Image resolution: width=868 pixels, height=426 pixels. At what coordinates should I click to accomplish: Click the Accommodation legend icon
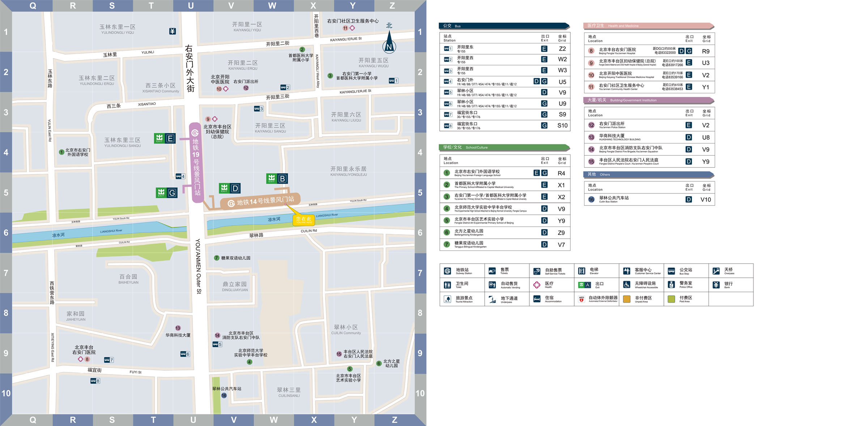click(x=537, y=299)
